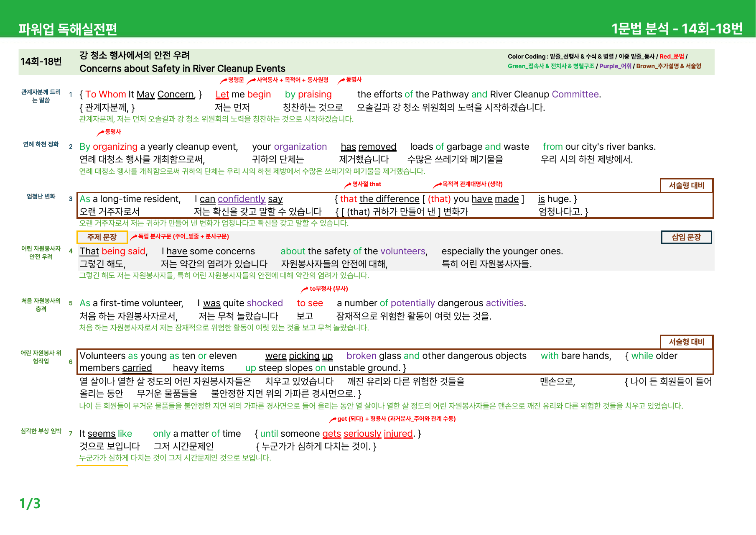Click 'from our city's river banks.'
This screenshot has width=756, height=535.
tap(599, 147)
